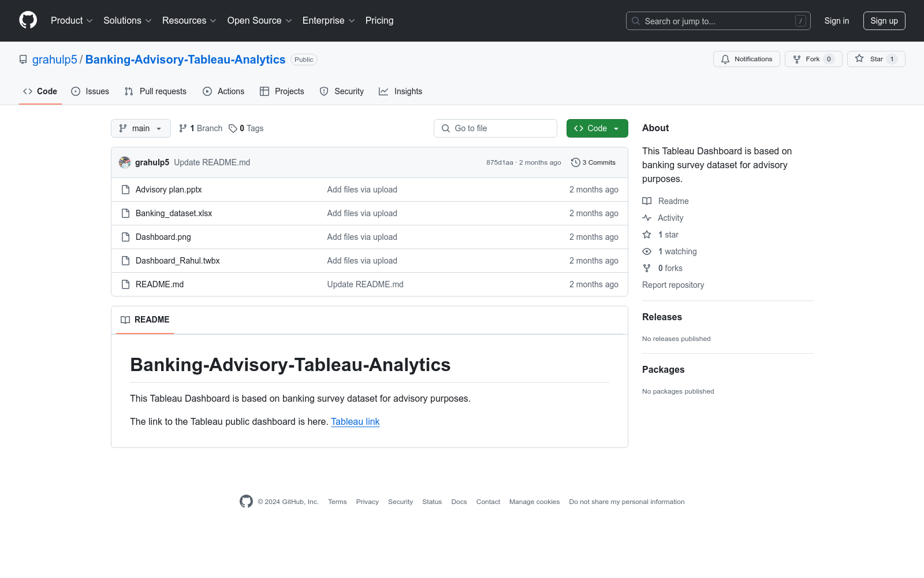Viewport: 924px width, 578px height.
Task: Open the Banking-Advisory-Tableau-Analytics repo title link
Action: 185,60
